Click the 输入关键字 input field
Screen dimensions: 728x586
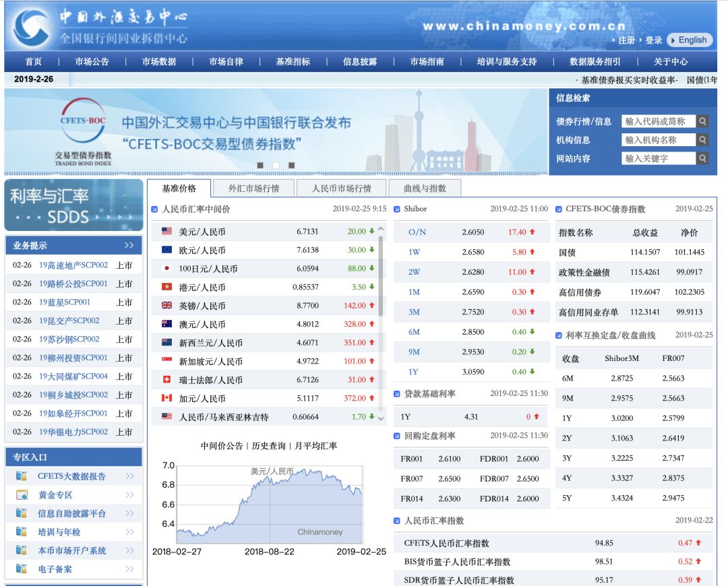coord(657,158)
